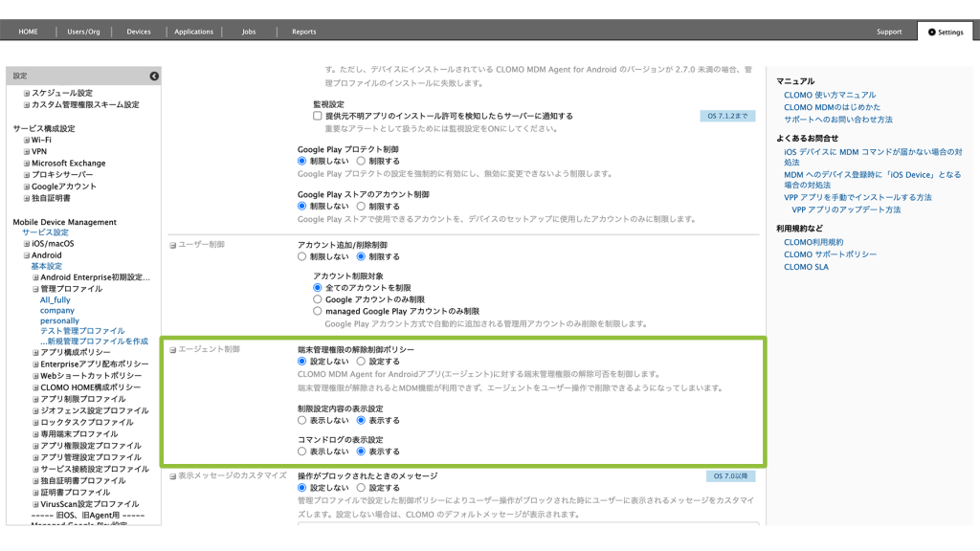Expand ジオフェンス設定プロファイル tree item
The width and height of the screenshot is (980, 551).
tap(35, 410)
